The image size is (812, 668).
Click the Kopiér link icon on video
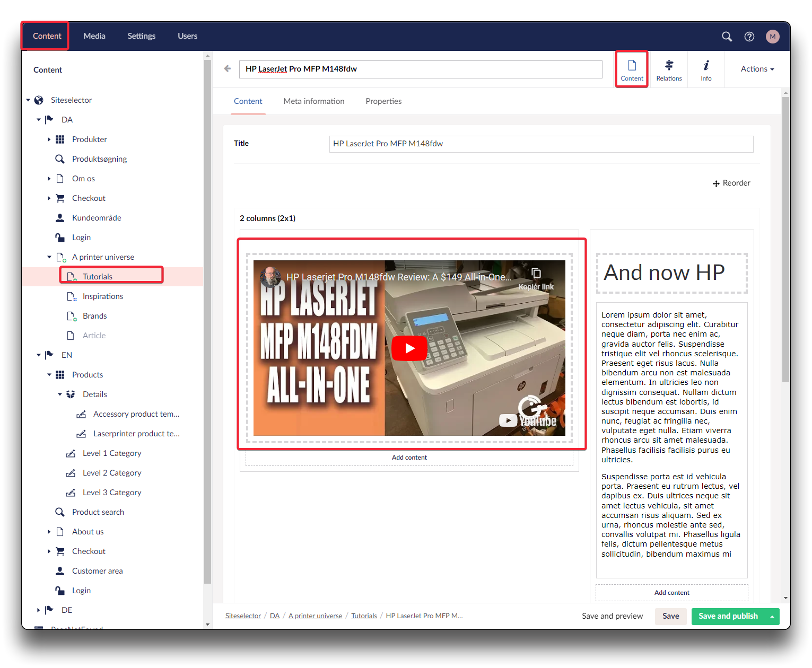coord(536,274)
